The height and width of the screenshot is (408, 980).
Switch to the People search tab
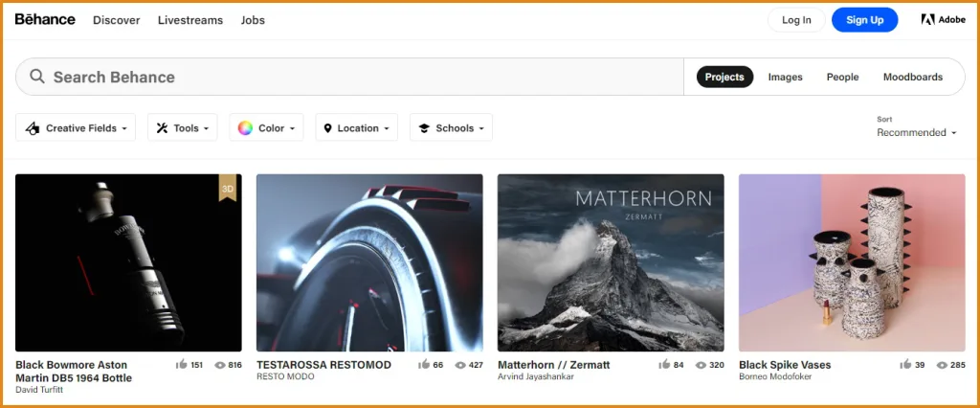pos(842,77)
